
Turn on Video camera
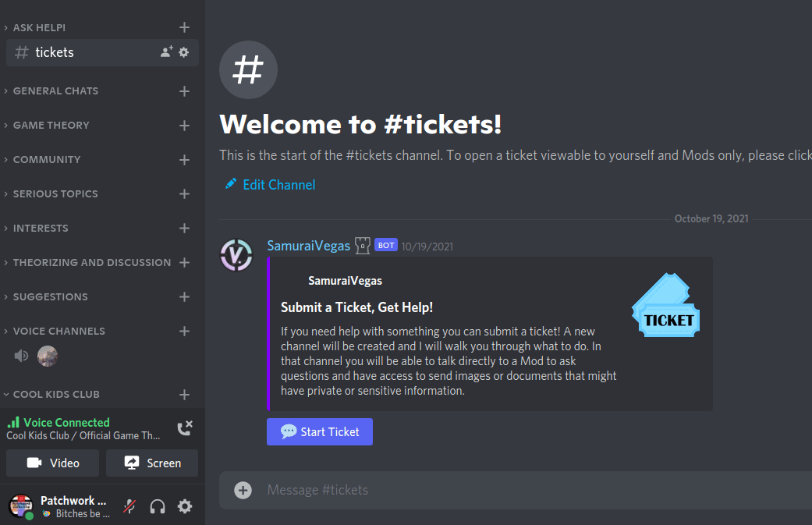53,463
